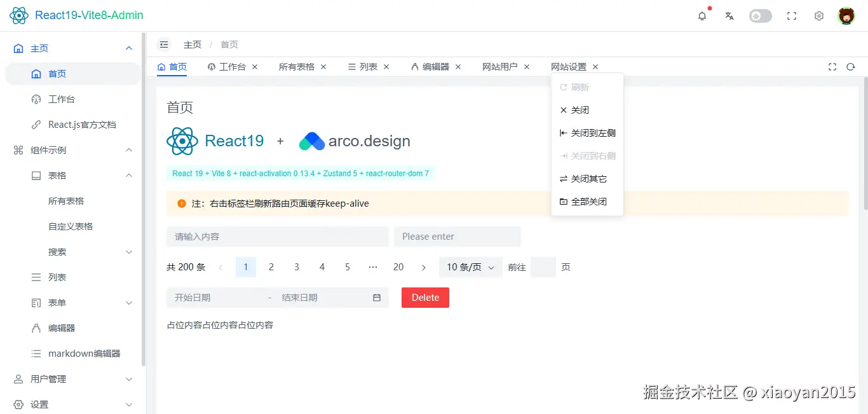This screenshot has width=868, height=414.
Task: Go to pagination page 20
Action: pos(398,267)
